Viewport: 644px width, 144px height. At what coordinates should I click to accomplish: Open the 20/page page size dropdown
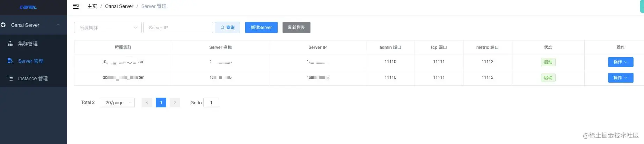point(117,103)
